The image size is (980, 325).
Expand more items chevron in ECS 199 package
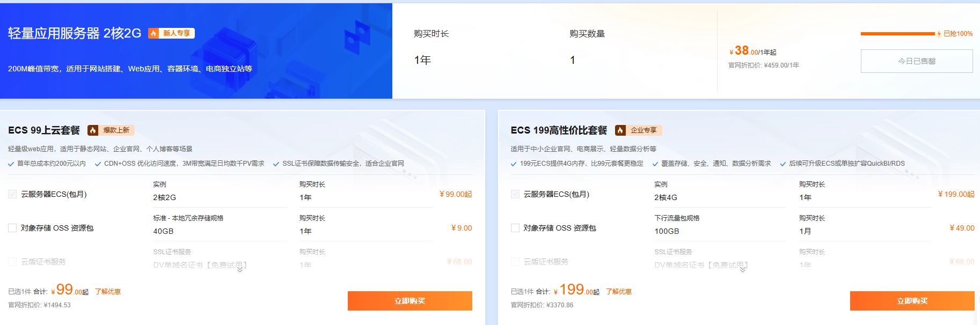(743, 270)
